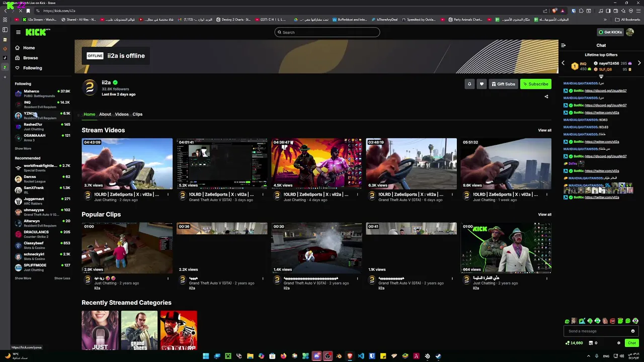This screenshot has width=644, height=362.
Task: Click the bookmark icon in Brave toolbar
Action: click(x=28, y=11)
